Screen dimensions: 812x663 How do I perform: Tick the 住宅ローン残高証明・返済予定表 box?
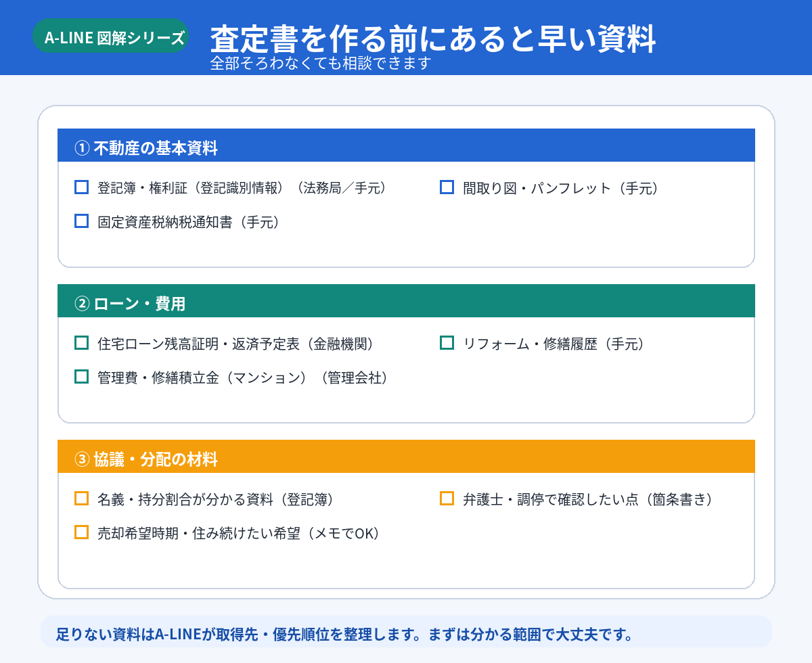pos(81,343)
